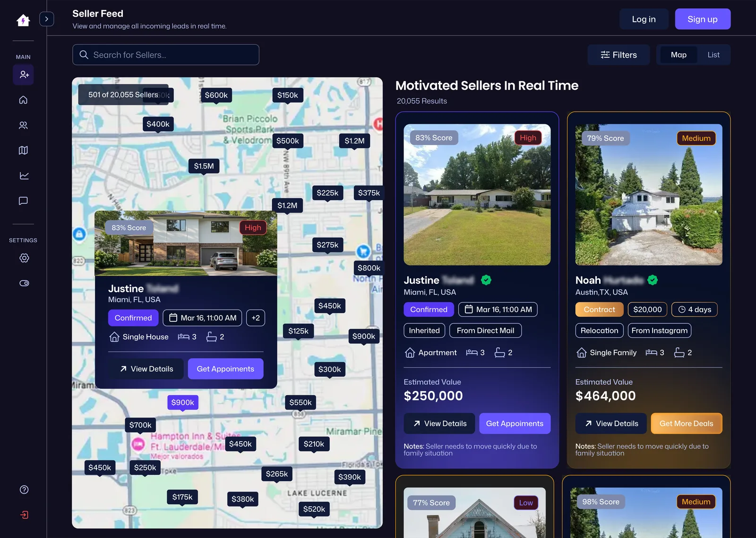Click the pink hotel pin on map

pyautogui.click(x=138, y=444)
